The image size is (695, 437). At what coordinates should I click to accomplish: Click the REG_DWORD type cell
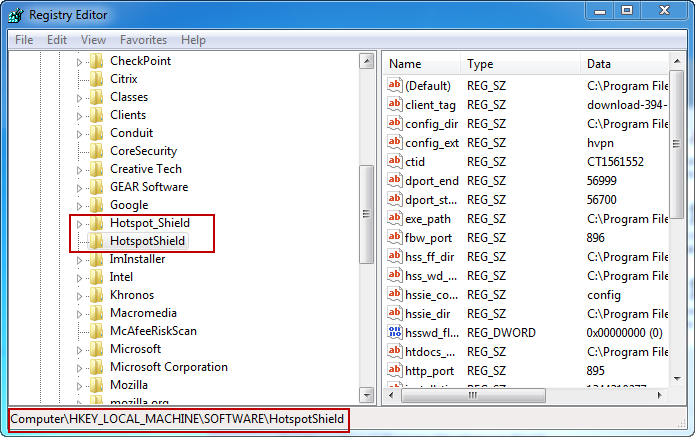501,333
